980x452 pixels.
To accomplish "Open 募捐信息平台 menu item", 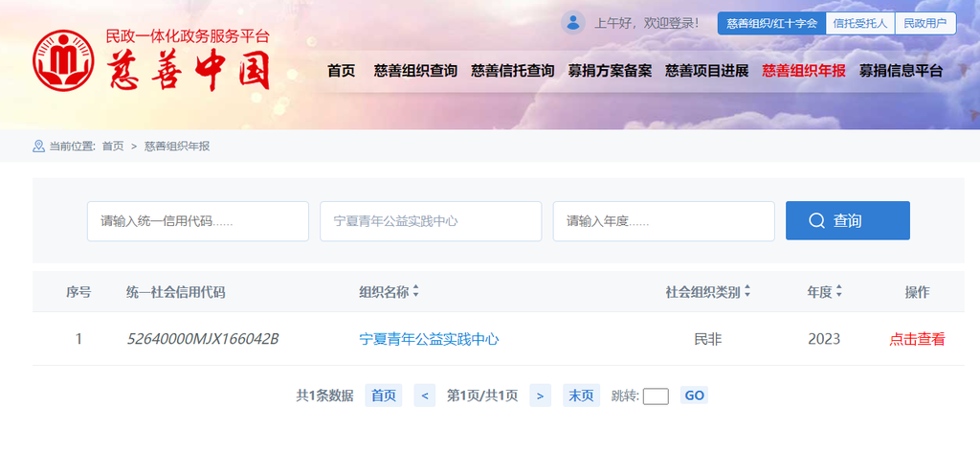I will click(x=901, y=71).
